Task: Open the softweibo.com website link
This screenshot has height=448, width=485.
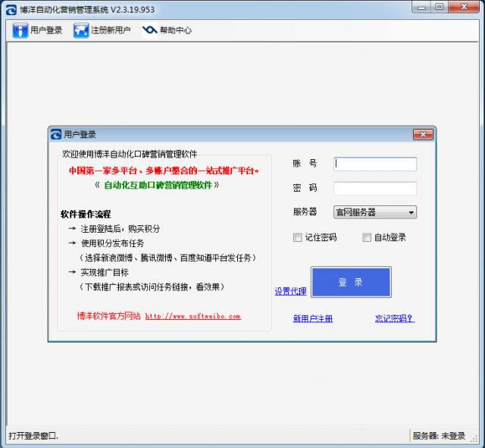Action: 192,316
